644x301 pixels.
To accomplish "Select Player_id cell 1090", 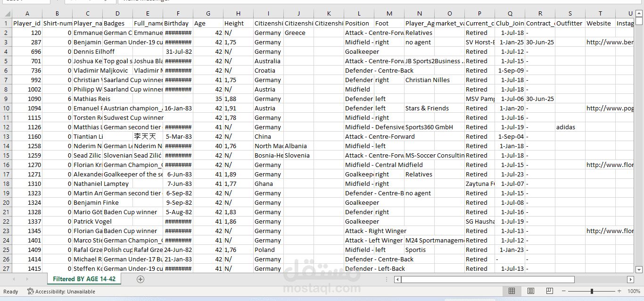I will 27,99.
